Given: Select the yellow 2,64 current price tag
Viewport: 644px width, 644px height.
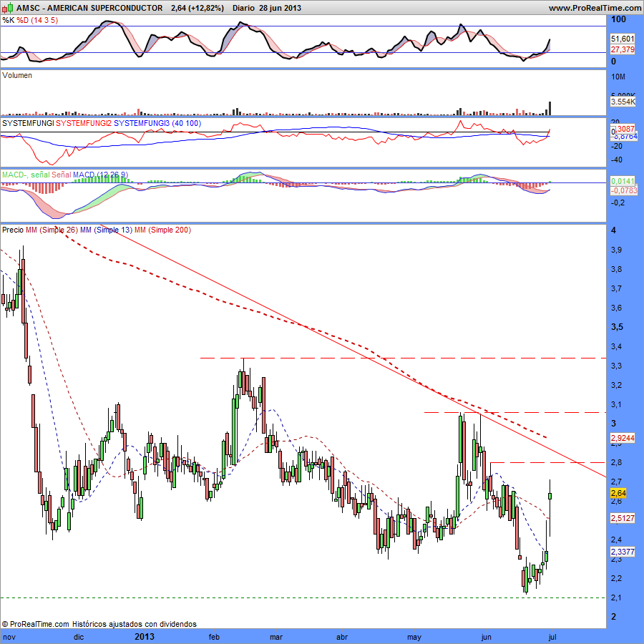Looking at the screenshot, I should pos(618,493).
